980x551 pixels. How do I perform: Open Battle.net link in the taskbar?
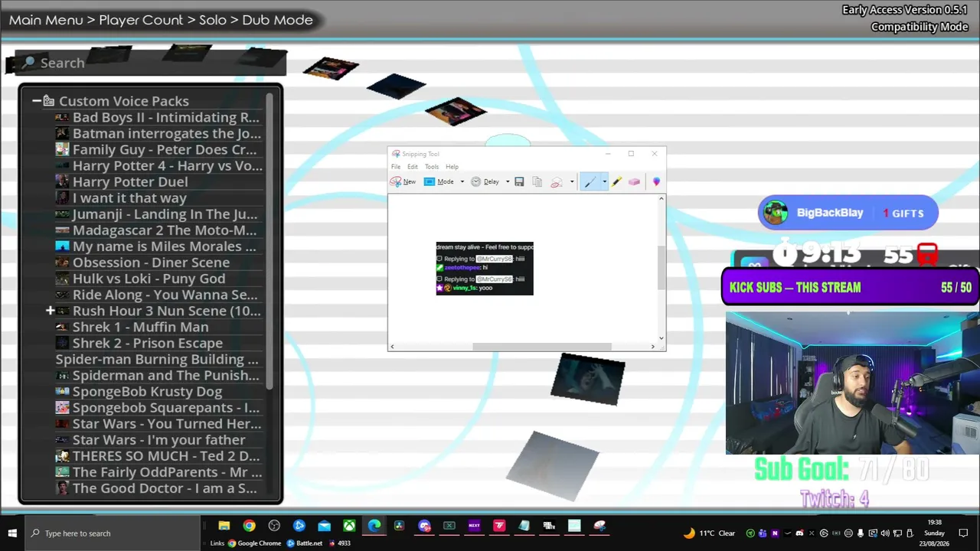305,543
